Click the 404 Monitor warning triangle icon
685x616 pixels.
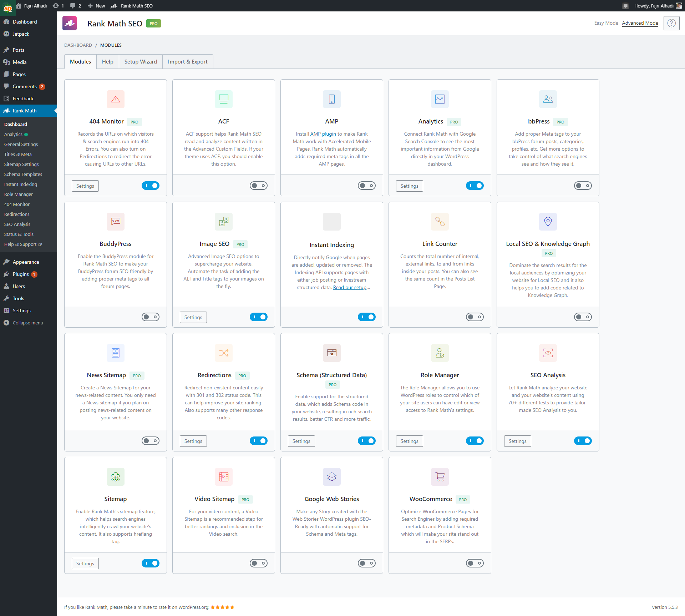tap(116, 99)
